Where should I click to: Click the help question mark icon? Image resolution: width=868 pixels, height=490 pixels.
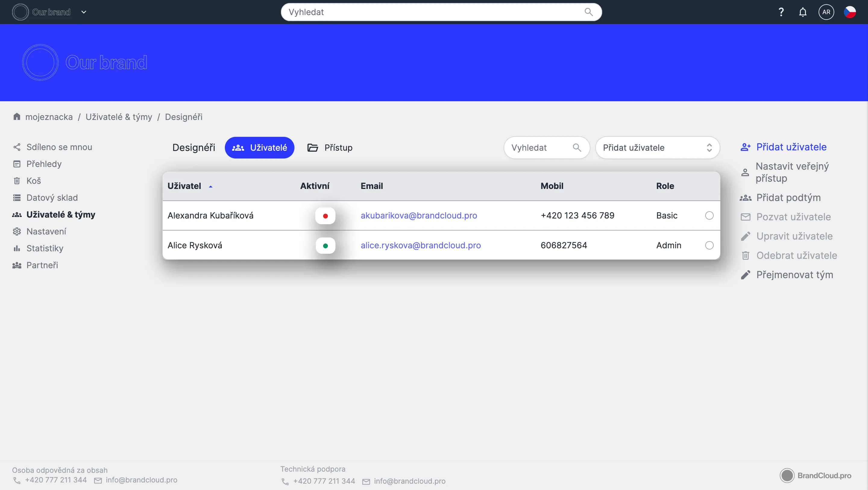(781, 12)
